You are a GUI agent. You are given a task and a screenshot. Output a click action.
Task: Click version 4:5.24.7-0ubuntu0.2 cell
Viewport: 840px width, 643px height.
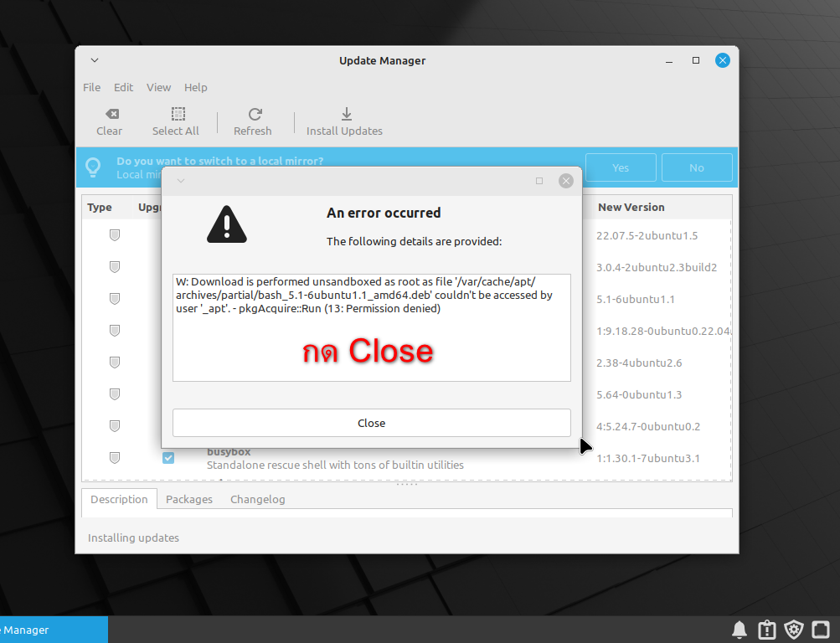click(x=648, y=427)
